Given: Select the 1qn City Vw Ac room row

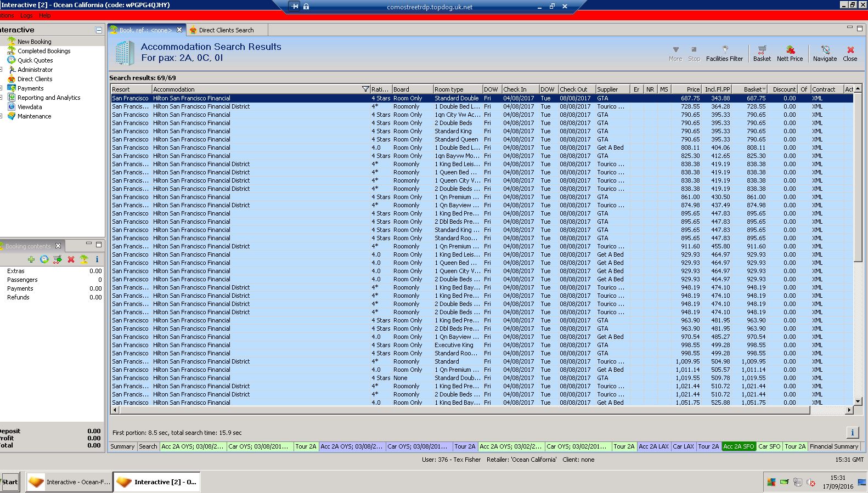Looking at the screenshot, I should click(x=482, y=115).
